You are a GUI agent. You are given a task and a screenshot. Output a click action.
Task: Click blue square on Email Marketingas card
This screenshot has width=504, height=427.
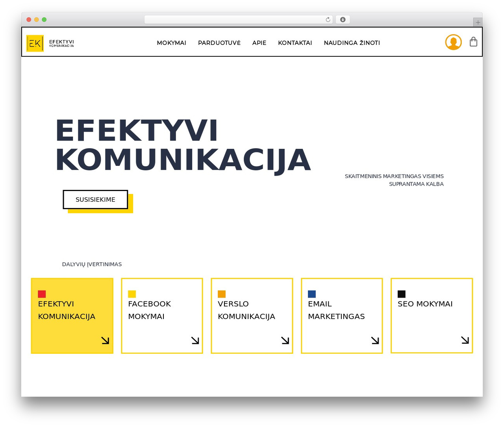pyautogui.click(x=312, y=294)
